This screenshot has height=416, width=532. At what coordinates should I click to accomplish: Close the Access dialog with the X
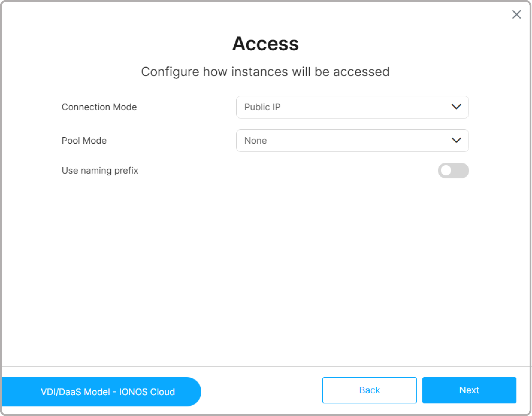click(x=516, y=14)
